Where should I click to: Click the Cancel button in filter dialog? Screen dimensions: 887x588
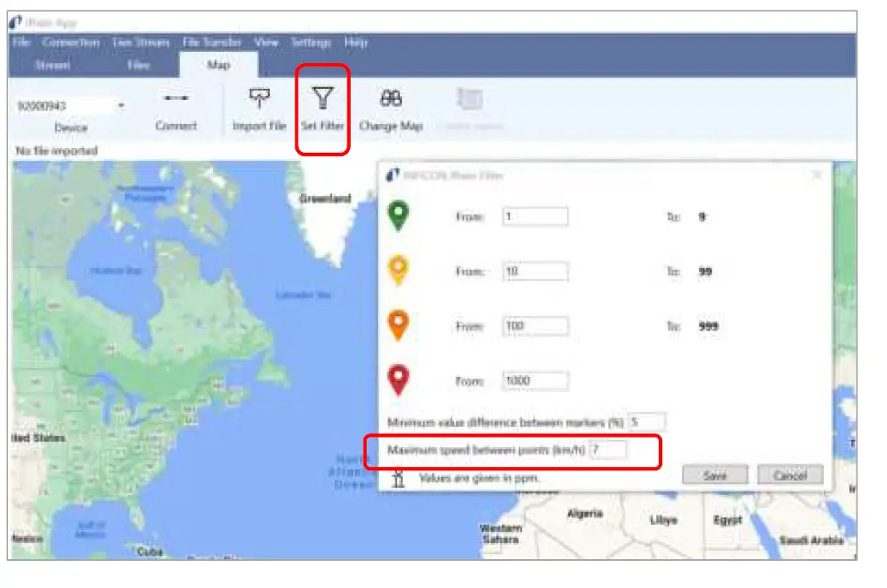pyautogui.click(x=790, y=475)
